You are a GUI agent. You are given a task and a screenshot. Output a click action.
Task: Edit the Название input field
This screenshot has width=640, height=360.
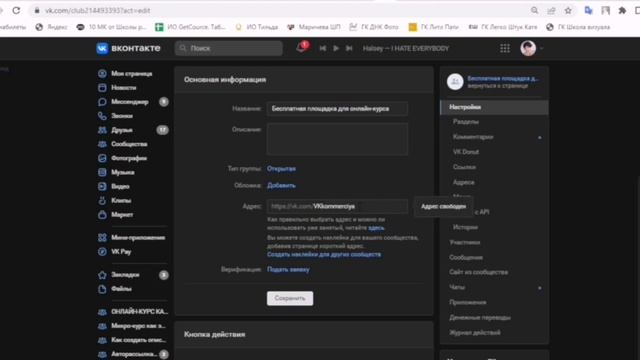click(x=337, y=109)
